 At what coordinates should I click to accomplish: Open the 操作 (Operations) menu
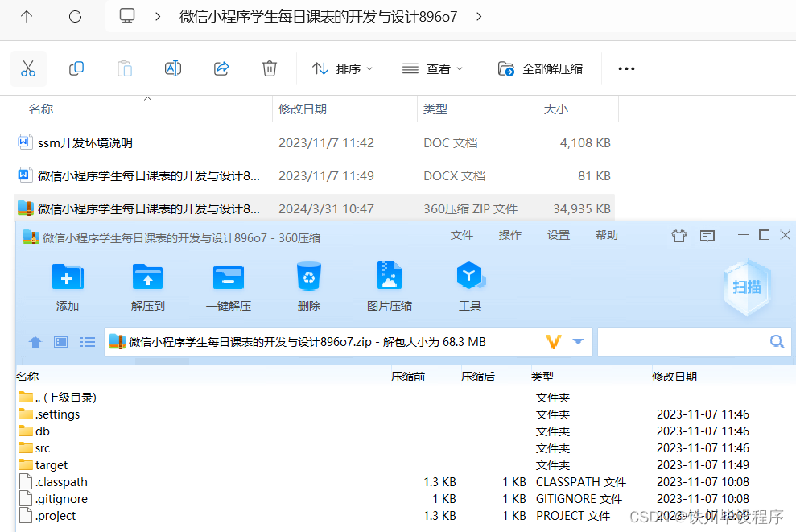pos(510,235)
